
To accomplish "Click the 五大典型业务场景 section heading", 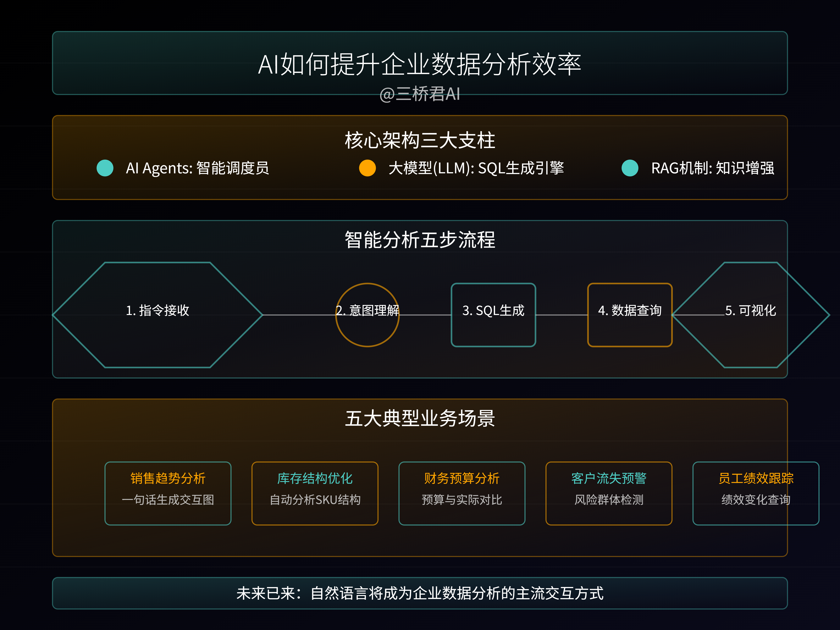I will click(x=420, y=418).
